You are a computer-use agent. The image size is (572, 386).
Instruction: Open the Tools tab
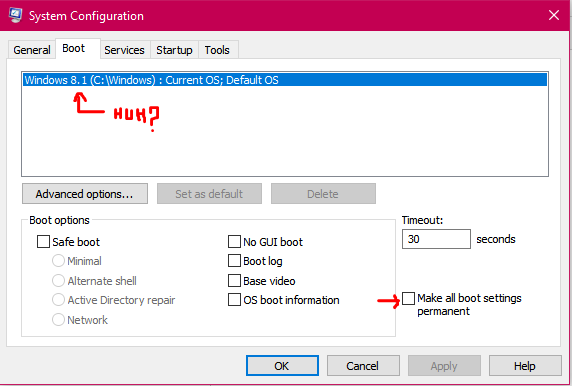coord(217,50)
